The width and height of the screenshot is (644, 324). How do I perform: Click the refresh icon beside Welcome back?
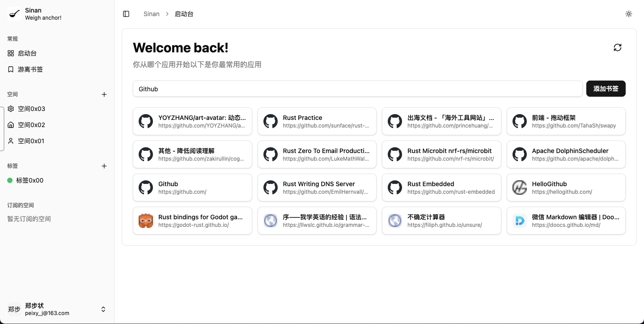[618, 47]
